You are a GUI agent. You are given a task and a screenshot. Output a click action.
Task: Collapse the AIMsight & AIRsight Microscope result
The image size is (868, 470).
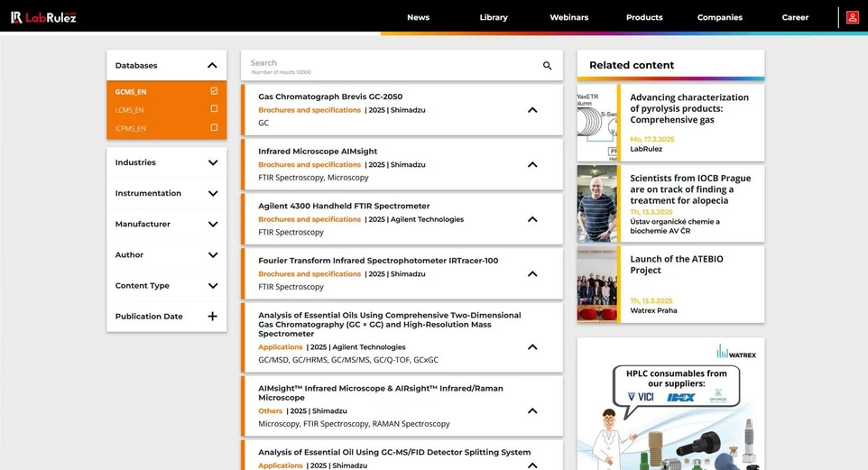coord(532,410)
